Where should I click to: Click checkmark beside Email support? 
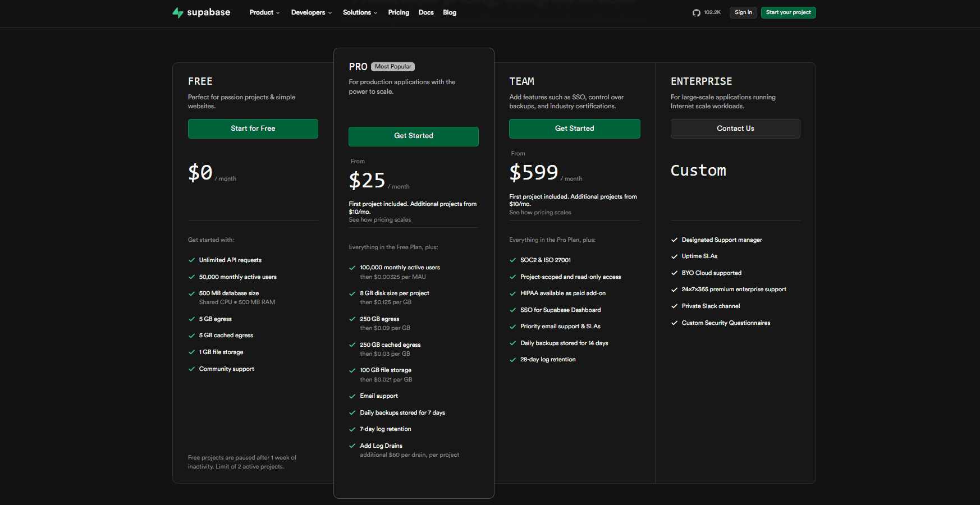coord(352,396)
